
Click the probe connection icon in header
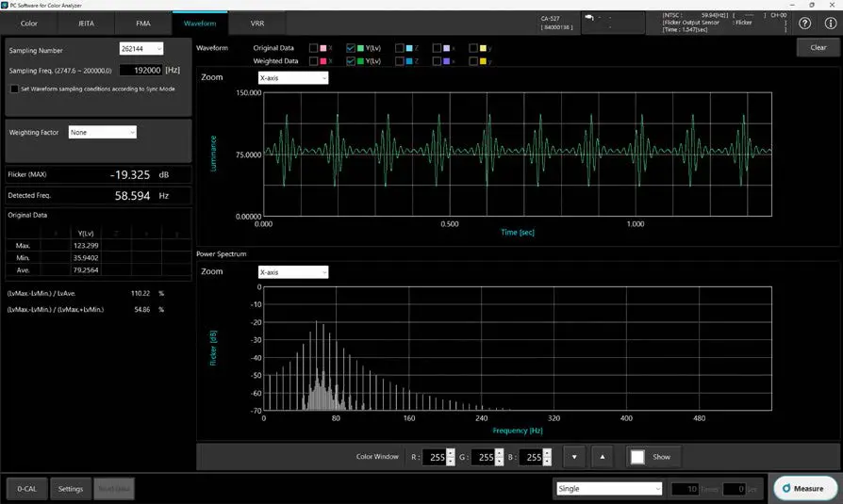(588, 17)
